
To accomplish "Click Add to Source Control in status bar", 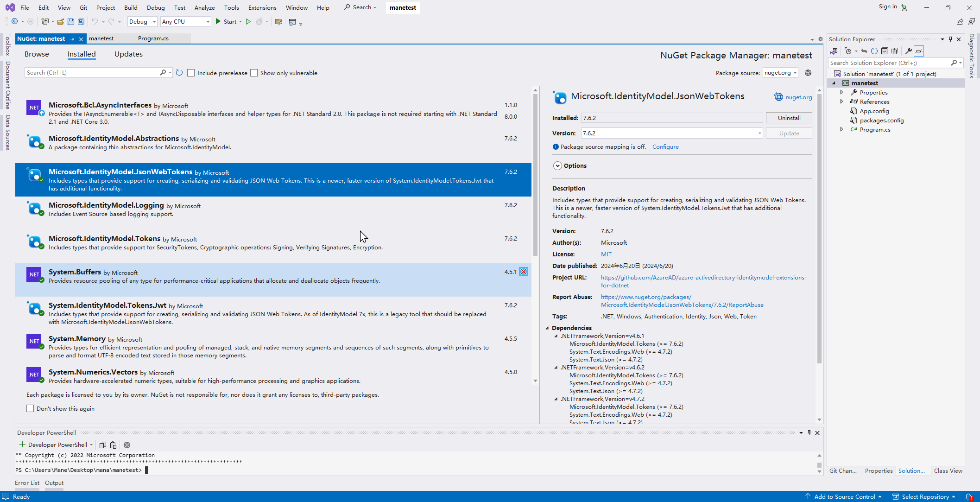I will point(843,496).
